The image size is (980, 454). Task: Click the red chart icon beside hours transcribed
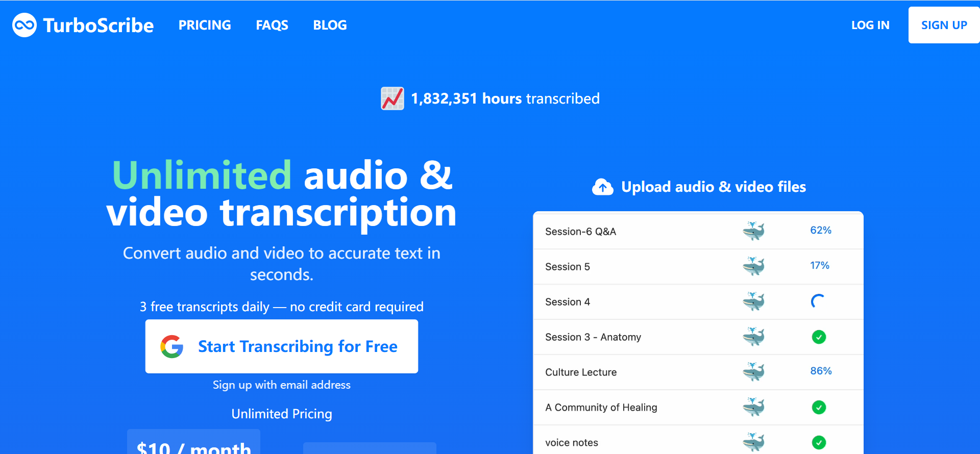(x=393, y=98)
